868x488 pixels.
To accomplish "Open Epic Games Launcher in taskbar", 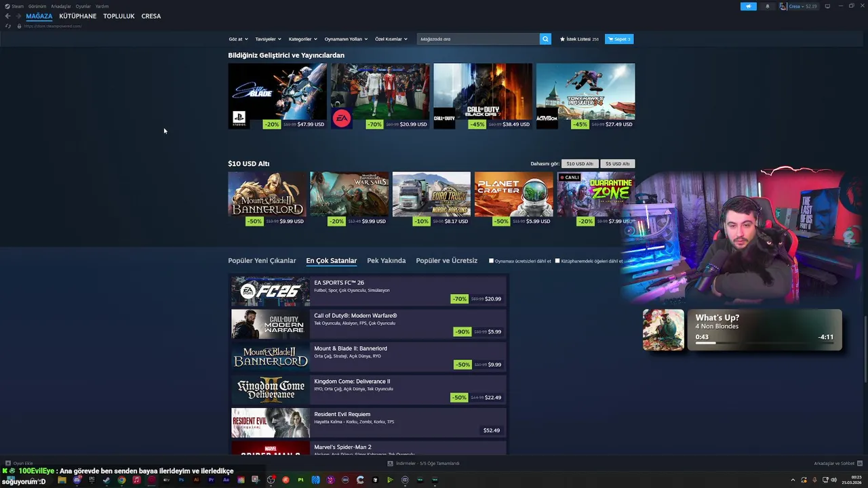I will click(x=92, y=480).
